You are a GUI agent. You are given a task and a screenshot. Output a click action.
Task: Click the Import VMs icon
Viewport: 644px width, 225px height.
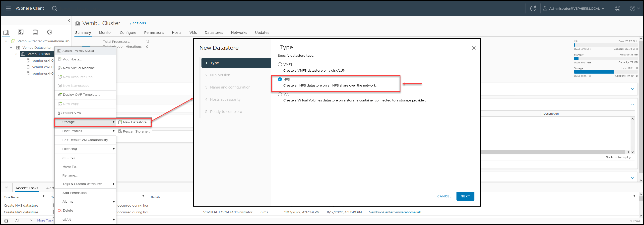(x=60, y=113)
